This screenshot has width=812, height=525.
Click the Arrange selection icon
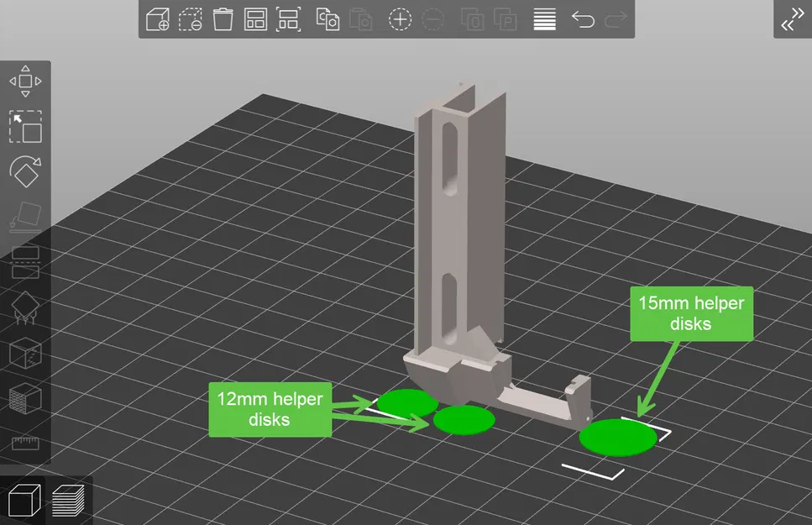pyautogui.click(x=289, y=19)
